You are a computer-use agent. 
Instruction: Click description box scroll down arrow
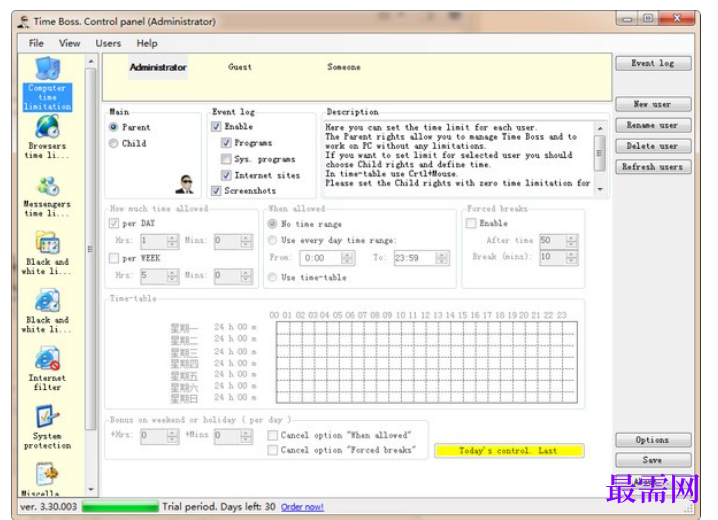(x=600, y=189)
